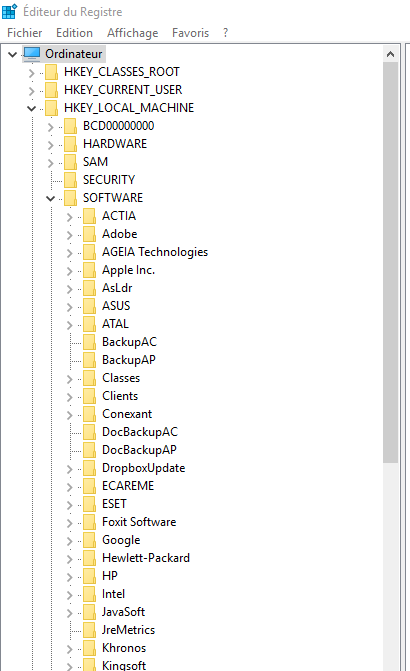The width and height of the screenshot is (410, 671).
Task: Open the Favoris menu
Action: 190,33
